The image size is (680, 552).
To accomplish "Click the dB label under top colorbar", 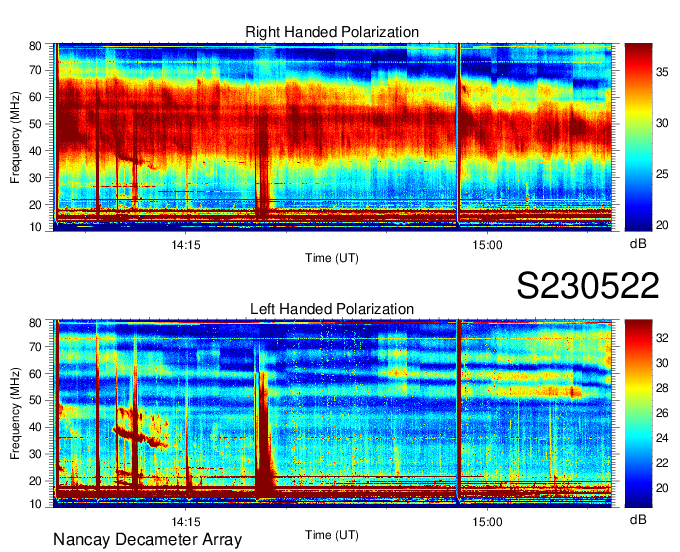I will point(638,244).
